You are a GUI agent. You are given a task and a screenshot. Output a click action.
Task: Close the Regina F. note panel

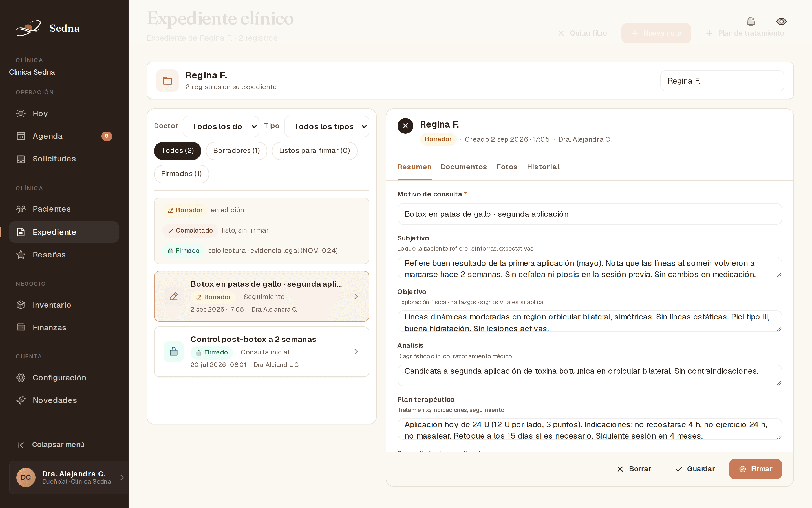405,126
